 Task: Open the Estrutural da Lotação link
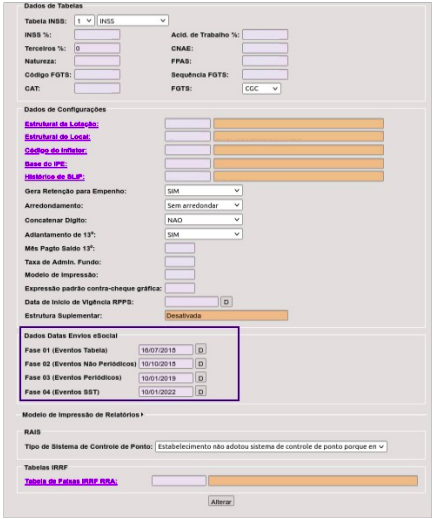tap(62, 124)
